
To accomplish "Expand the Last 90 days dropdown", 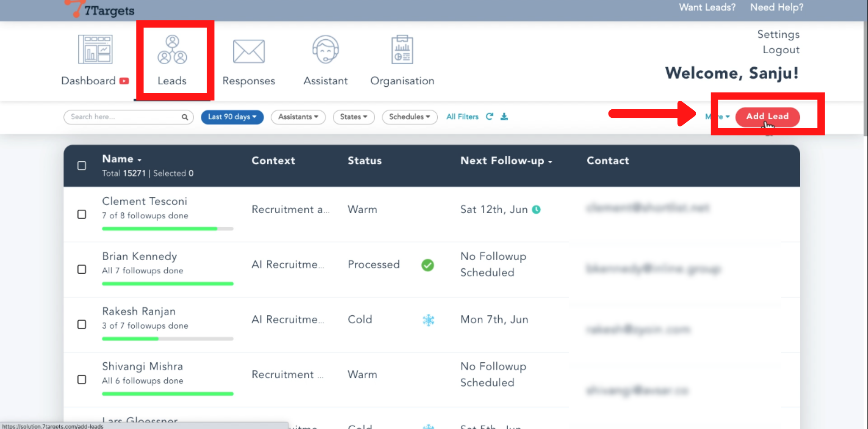I will (232, 117).
